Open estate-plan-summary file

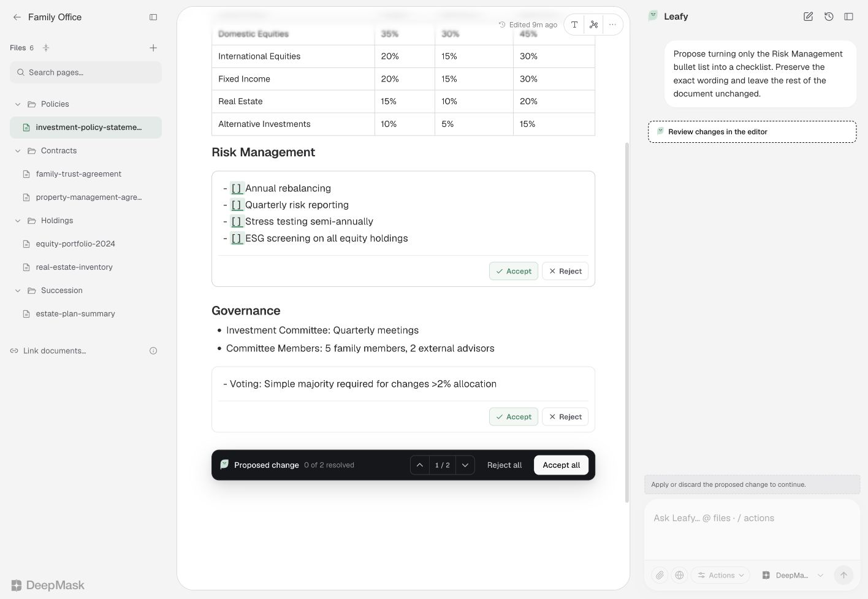click(86, 314)
